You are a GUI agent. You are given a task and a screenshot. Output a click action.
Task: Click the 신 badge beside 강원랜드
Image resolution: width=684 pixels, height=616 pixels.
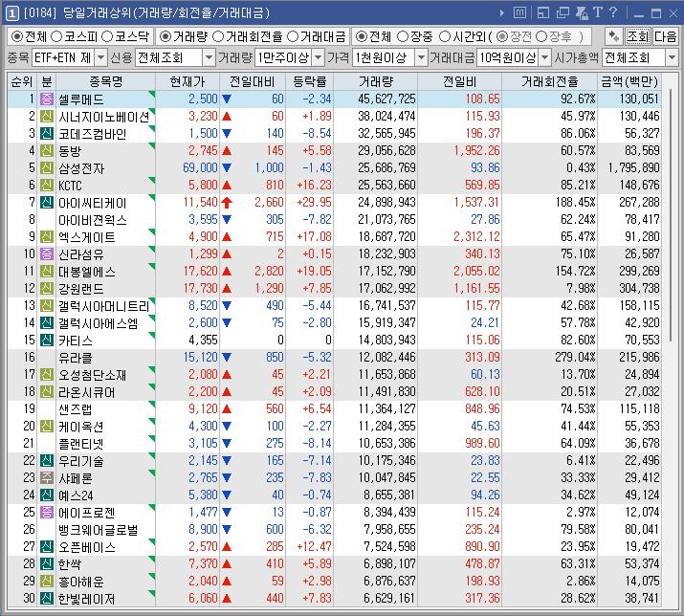click(x=47, y=288)
